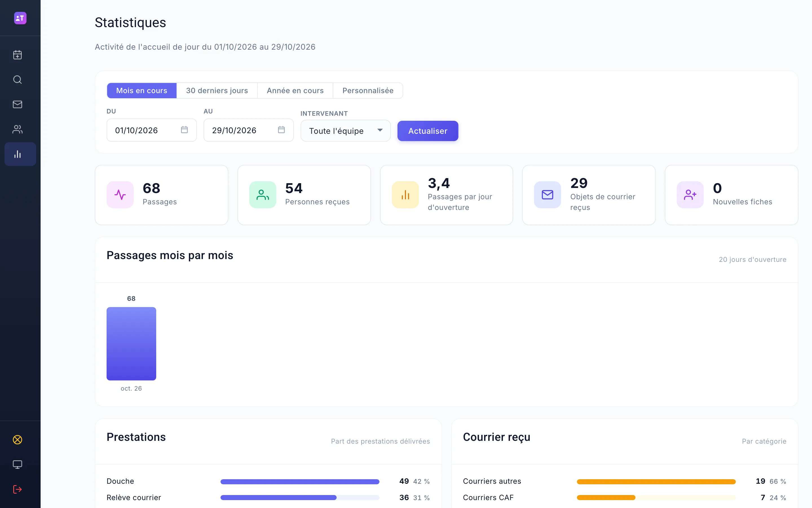Click the Courriers CAF orange bar
Image resolution: width=812 pixels, height=508 pixels.
[x=656, y=498]
